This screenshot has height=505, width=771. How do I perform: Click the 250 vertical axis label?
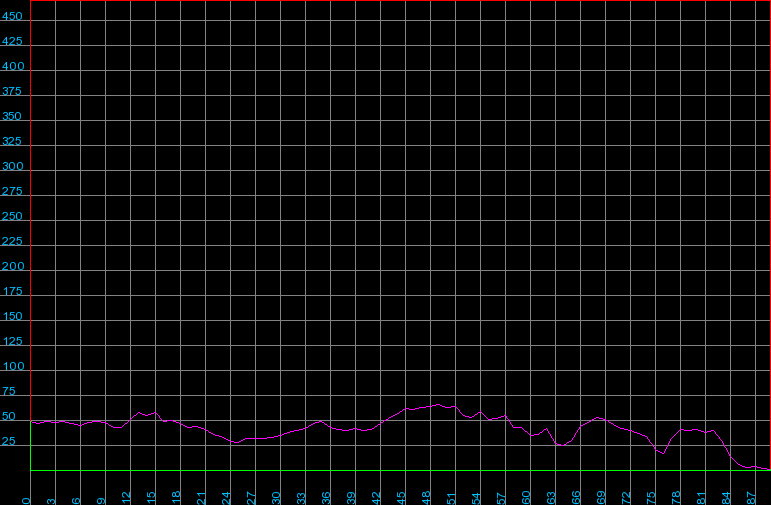click(12, 216)
